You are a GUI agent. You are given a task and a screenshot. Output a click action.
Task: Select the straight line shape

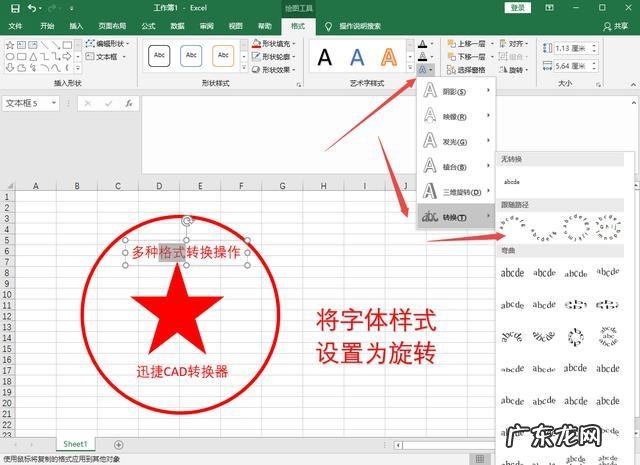click(x=44, y=45)
